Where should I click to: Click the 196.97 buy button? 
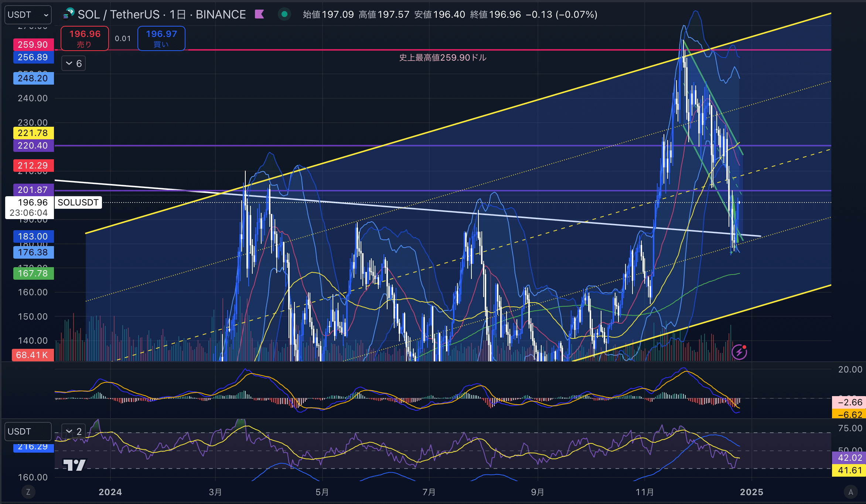161,38
